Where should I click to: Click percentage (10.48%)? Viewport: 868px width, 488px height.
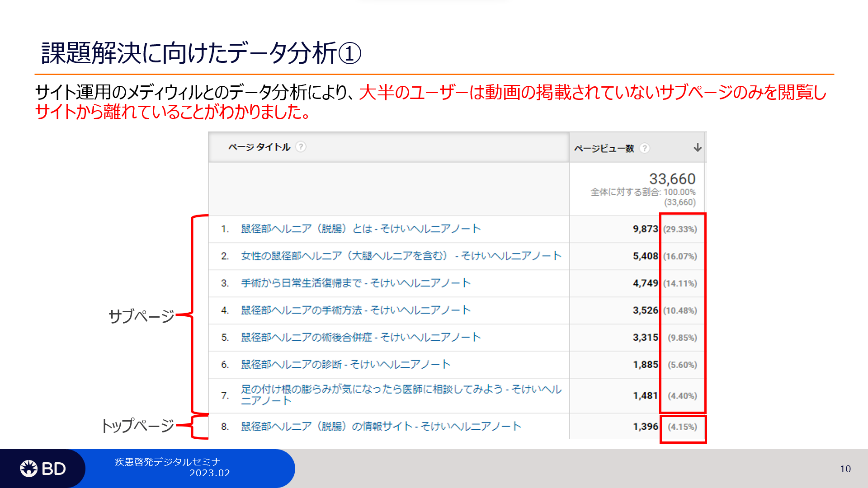click(680, 310)
